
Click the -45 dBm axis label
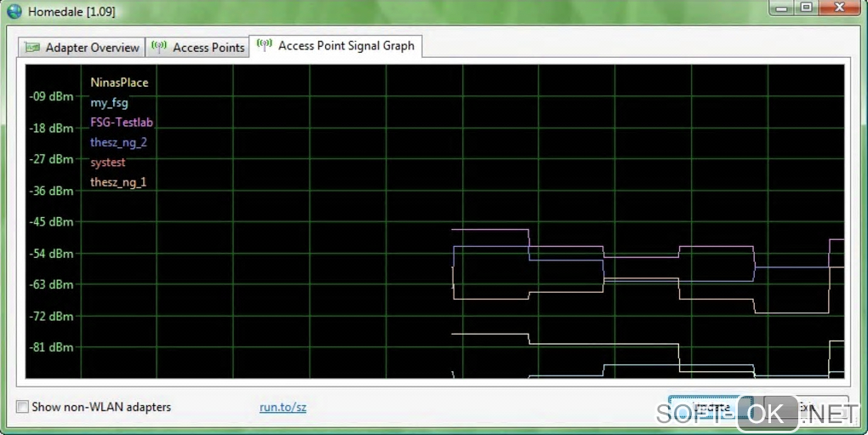pyautogui.click(x=51, y=222)
